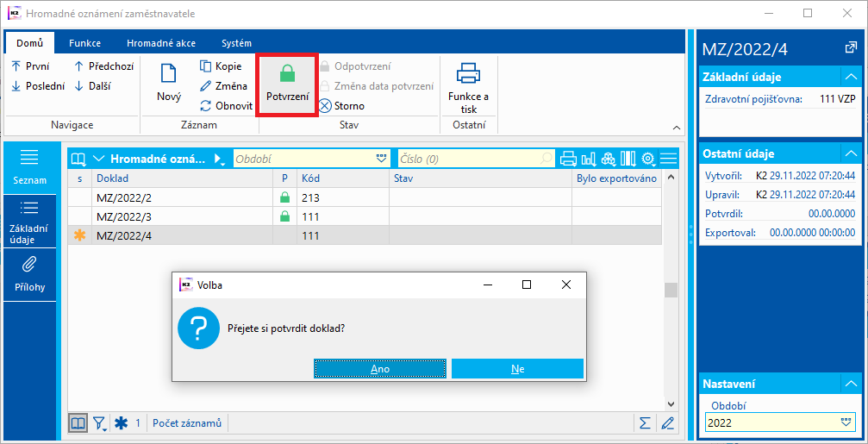Open Funkce a tisk printing functions
The image size is (868, 444).
click(468, 87)
